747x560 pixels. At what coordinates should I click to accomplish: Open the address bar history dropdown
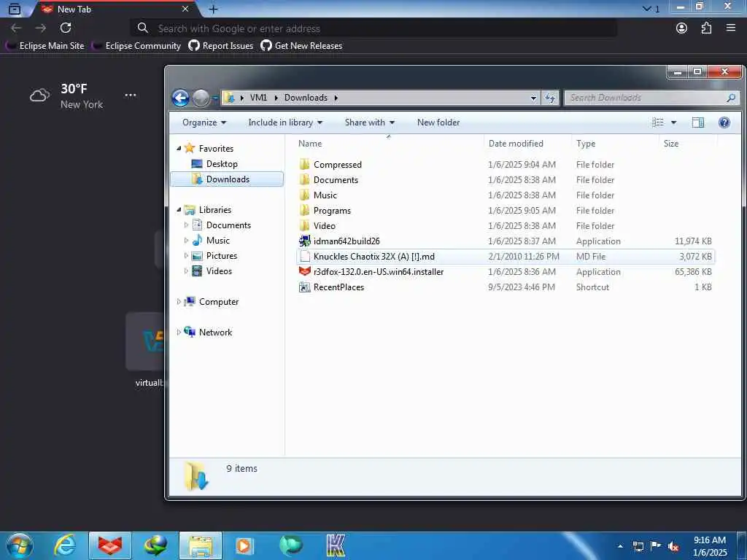pyautogui.click(x=533, y=98)
